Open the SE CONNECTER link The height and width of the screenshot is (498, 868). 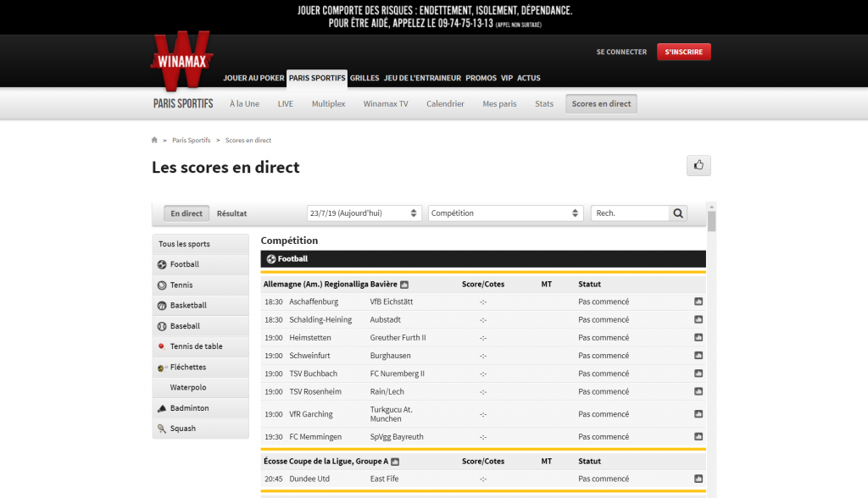click(621, 52)
